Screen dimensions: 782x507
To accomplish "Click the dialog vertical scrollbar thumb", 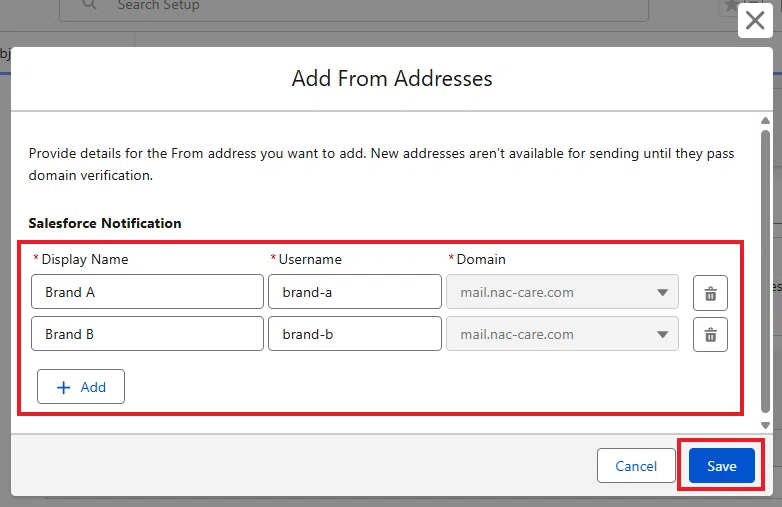I will click(x=766, y=271).
